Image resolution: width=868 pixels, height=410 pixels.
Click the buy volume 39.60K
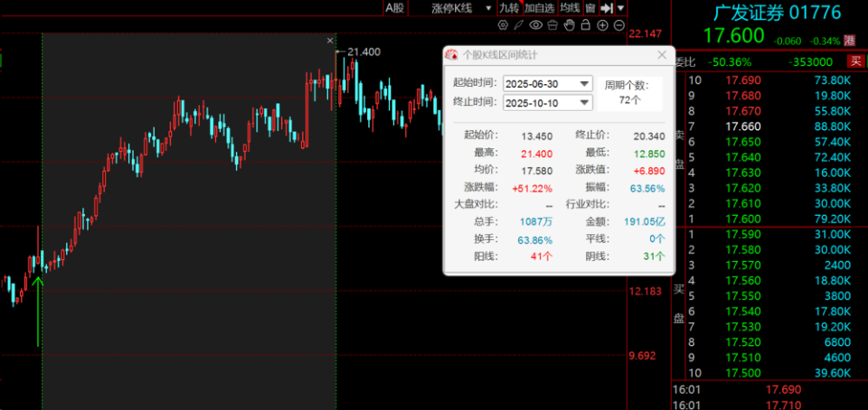click(x=833, y=373)
